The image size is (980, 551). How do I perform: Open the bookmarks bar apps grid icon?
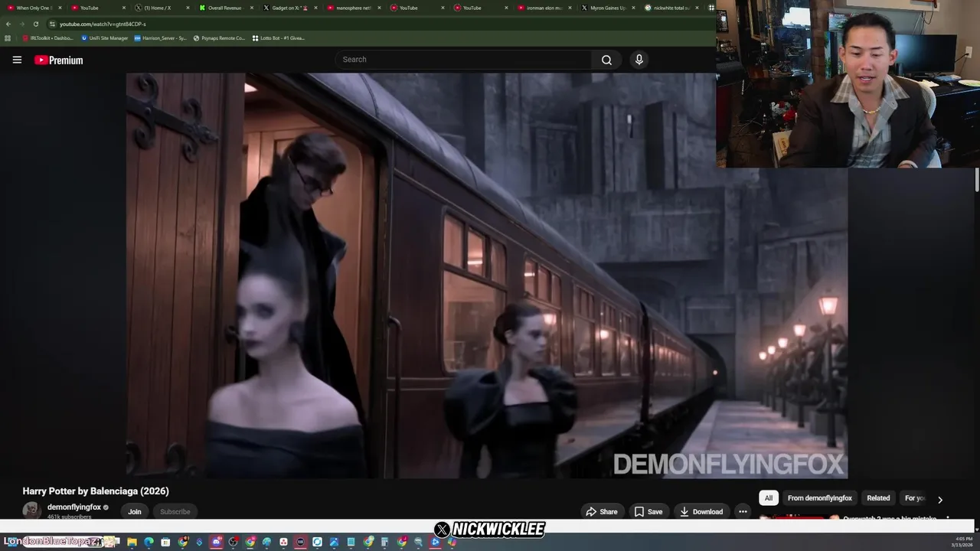(8, 37)
